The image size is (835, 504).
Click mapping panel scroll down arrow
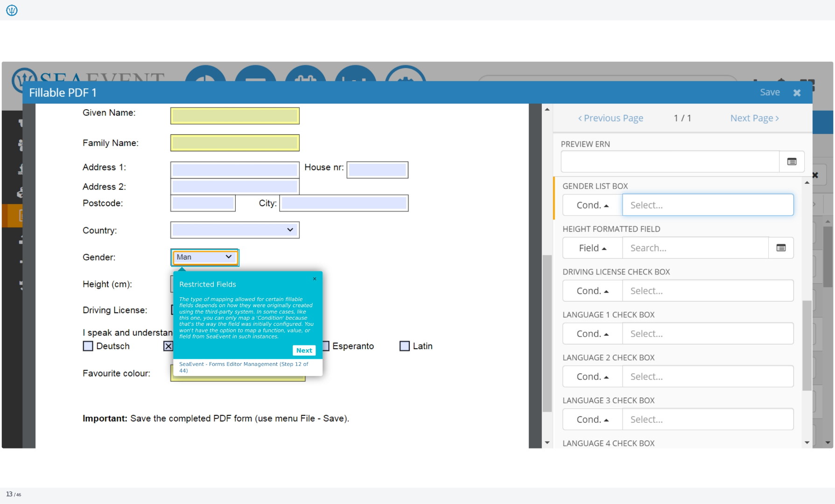pyautogui.click(x=807, y=442)
